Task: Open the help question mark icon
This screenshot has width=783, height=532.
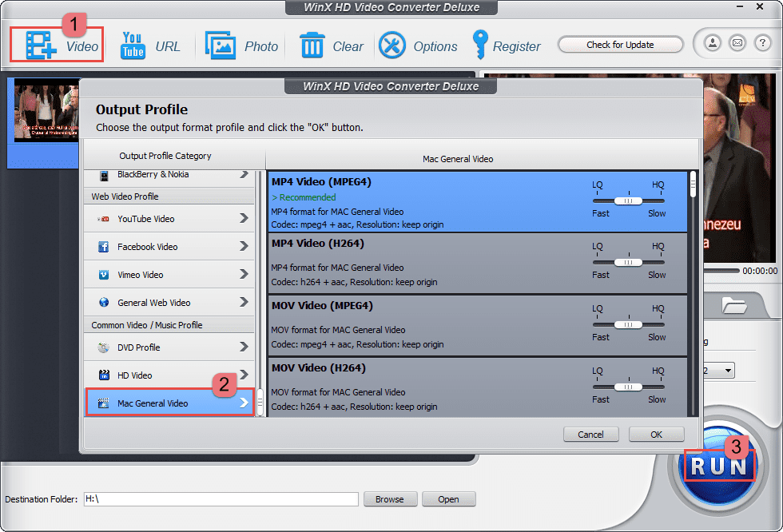Action: [762, 43]
